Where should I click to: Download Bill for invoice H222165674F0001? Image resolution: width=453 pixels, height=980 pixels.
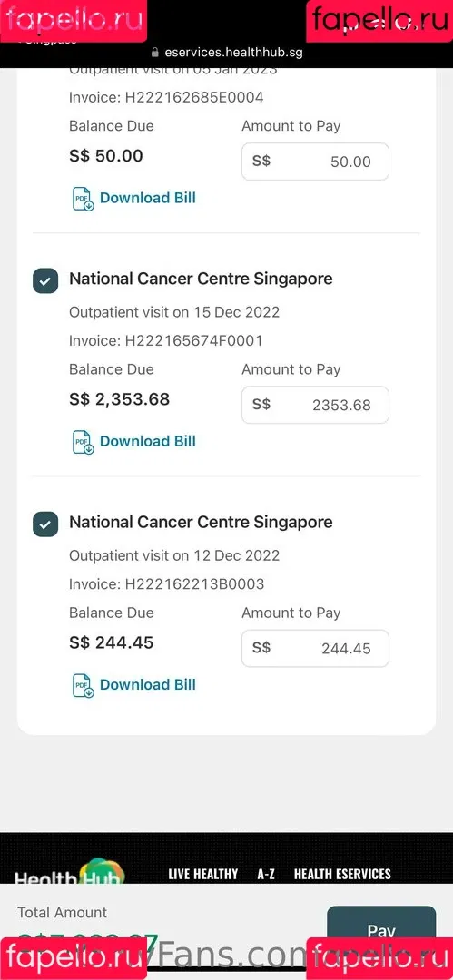coord(148,441)
